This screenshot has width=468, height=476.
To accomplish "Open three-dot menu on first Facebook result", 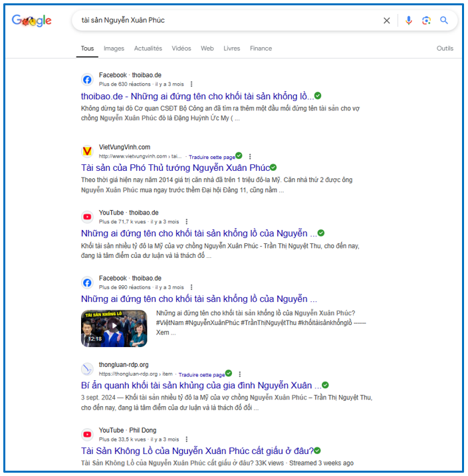I will tap(191, 84).
